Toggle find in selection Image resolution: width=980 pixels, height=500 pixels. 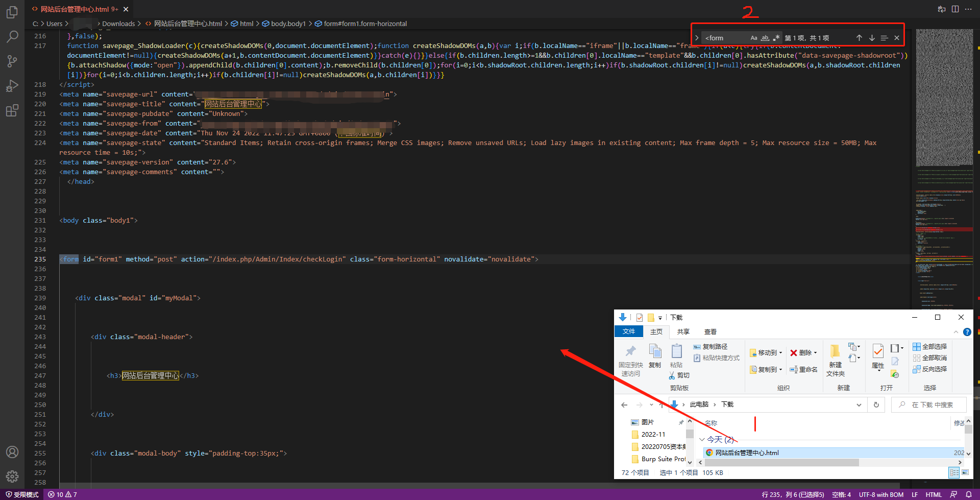[x=884, y=38]
